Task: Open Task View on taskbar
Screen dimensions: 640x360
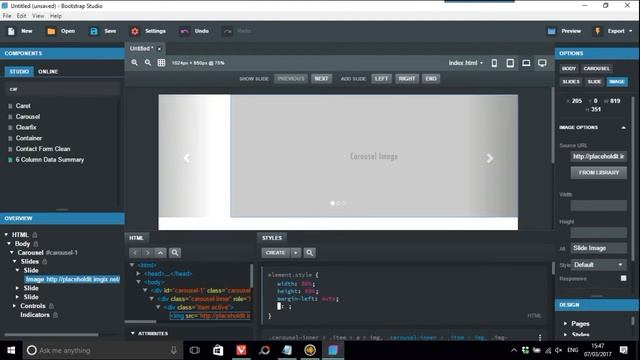Action: coord(195,350)
